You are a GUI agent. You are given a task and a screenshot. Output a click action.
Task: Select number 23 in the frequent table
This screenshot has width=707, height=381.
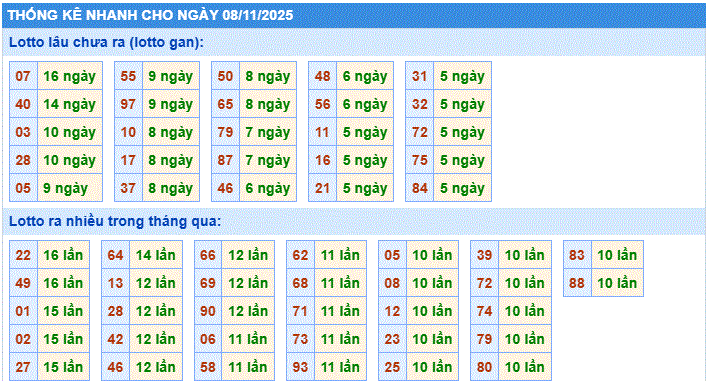pyautogui.click(x=392, y=339)
